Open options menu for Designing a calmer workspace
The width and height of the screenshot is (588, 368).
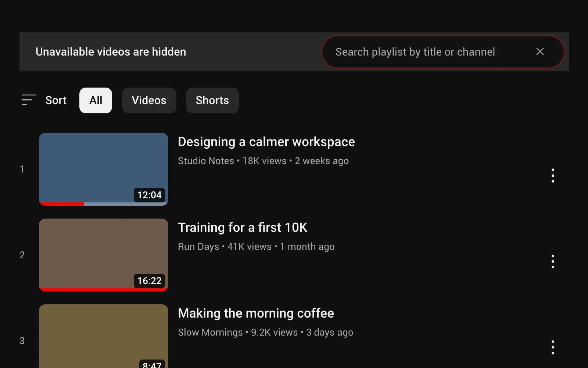click(553, 176)
